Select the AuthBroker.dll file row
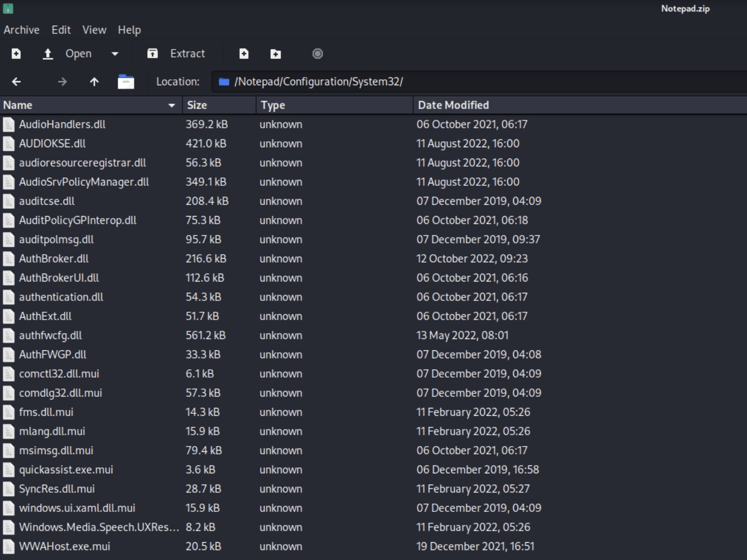 [54, 259]
